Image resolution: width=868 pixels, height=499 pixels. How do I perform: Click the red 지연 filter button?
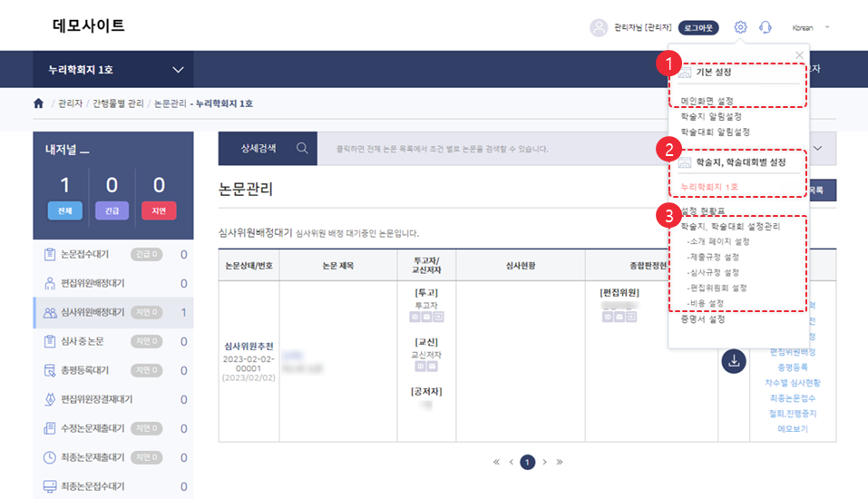[x=159, y=210]
